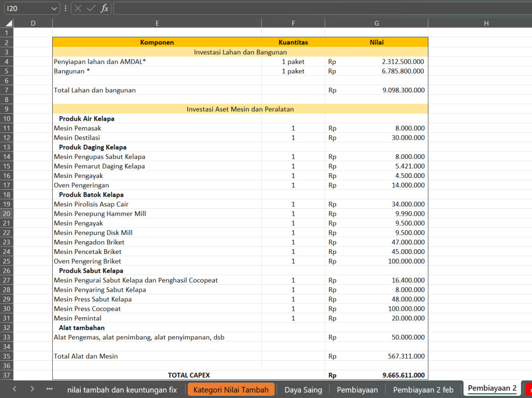Image resolution: width=532 pixels, height=398 pixels.
Task: Click the formula bar options dots handle
Action: click(65, 9)
